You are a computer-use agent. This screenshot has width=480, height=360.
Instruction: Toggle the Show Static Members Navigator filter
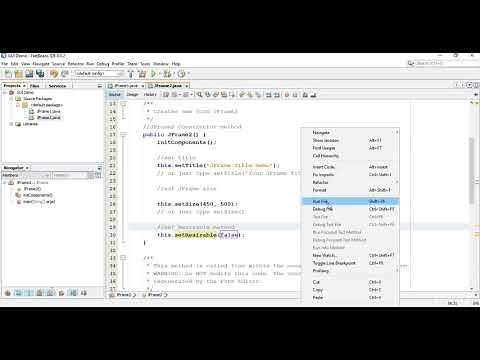point(29,293)
